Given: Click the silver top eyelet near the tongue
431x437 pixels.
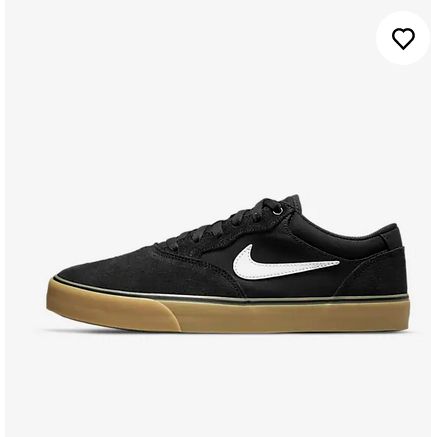Looking at the screenshot, I should coord(278,210).
